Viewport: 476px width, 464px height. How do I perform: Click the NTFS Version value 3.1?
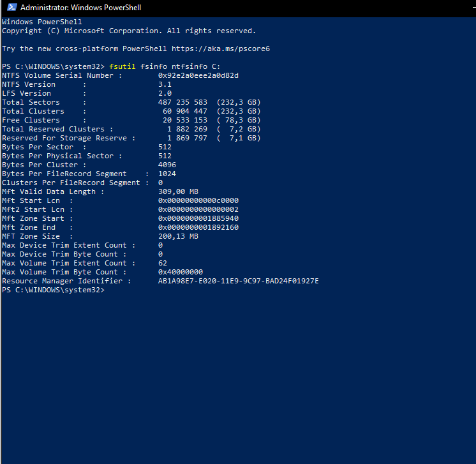[165, 84]
